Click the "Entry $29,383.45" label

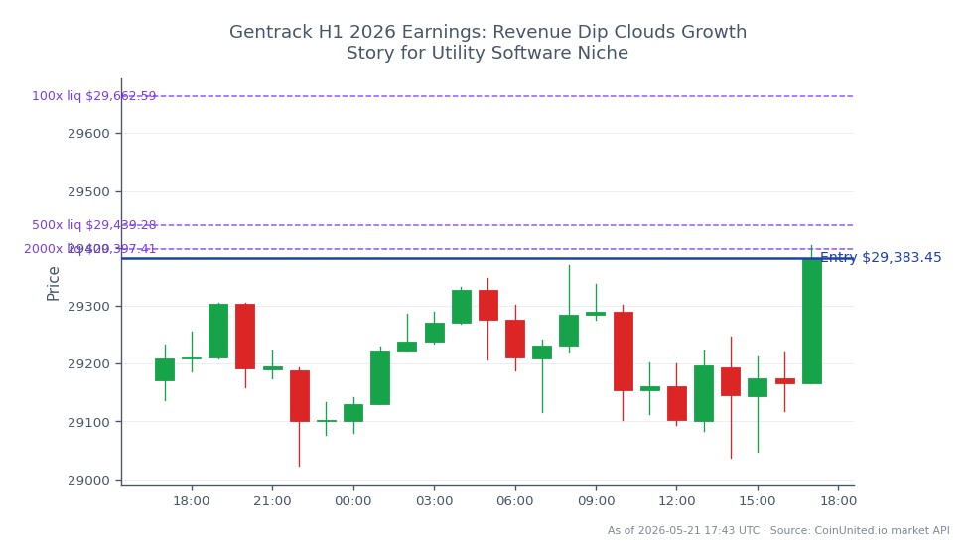pyautogui.click(x=881, y=257)
